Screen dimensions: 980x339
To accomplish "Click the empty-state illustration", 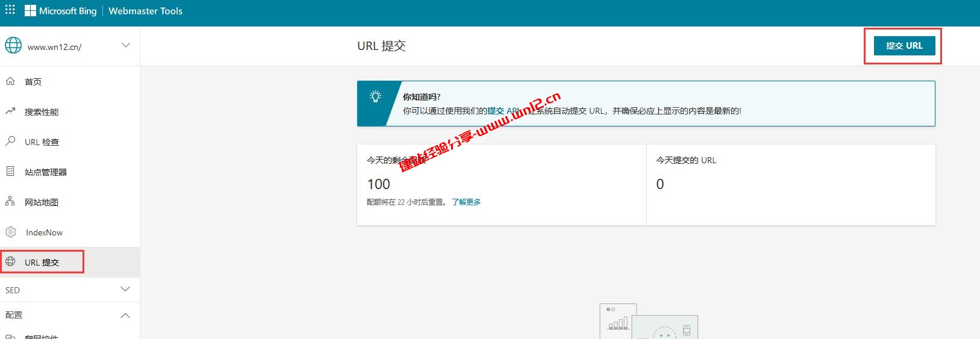I will (649, 321).
